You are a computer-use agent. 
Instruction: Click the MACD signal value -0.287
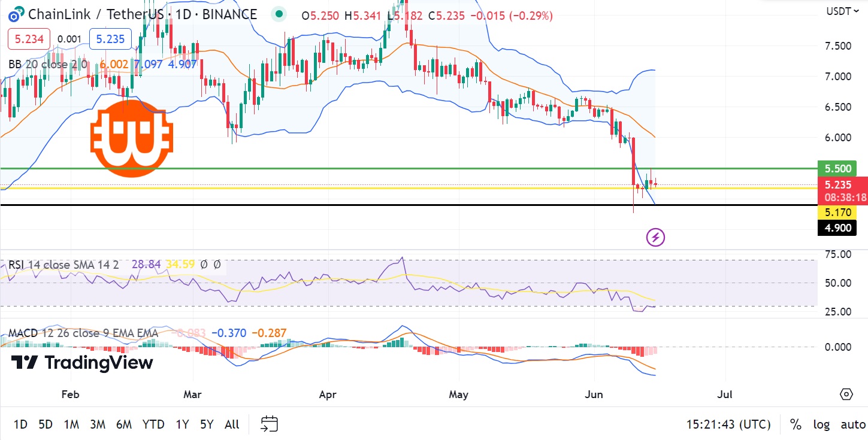point(269,333)
